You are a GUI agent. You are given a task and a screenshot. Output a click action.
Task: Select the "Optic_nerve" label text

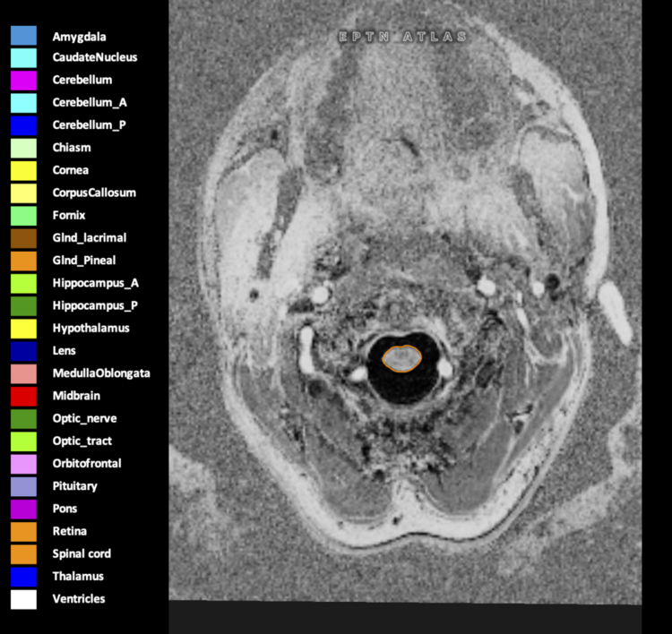point(84,418)
